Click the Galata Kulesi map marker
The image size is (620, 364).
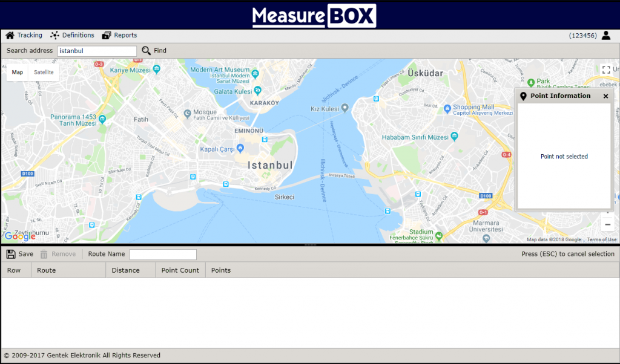pyautogui.click(x=258, y=91)
